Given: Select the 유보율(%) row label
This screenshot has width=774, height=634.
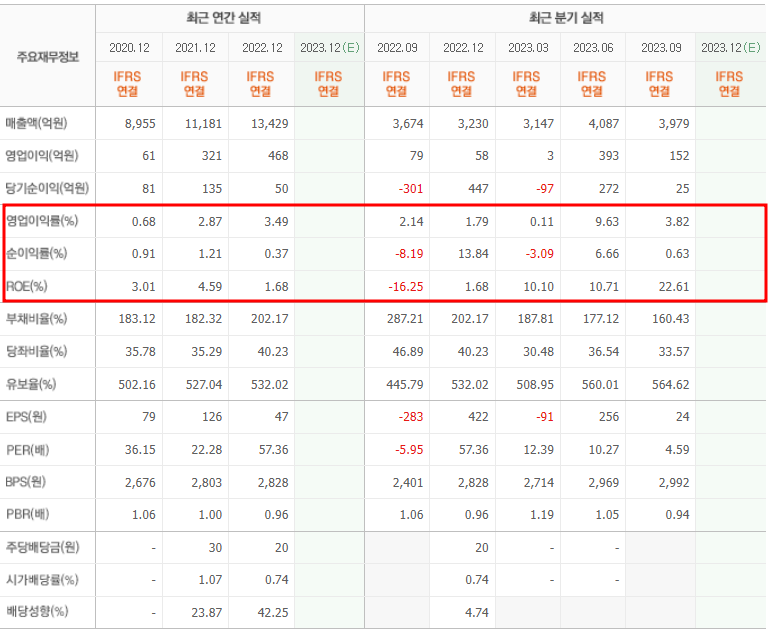Looking at the screenshot, I should click(31, 384).
